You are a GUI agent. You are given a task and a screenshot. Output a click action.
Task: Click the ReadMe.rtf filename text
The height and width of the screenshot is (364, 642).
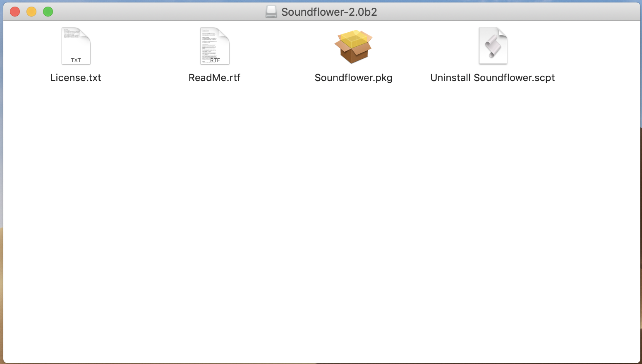215,77
